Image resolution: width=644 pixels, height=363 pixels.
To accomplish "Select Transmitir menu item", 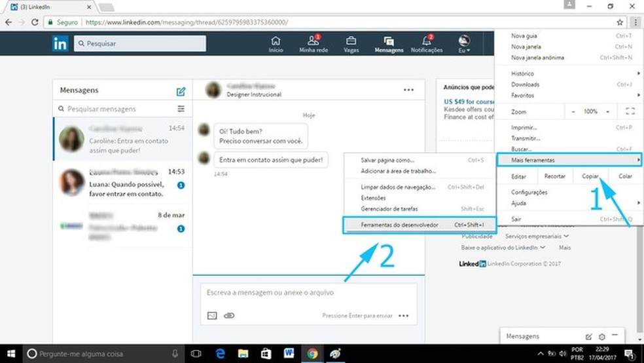I will tap(569, 138).
